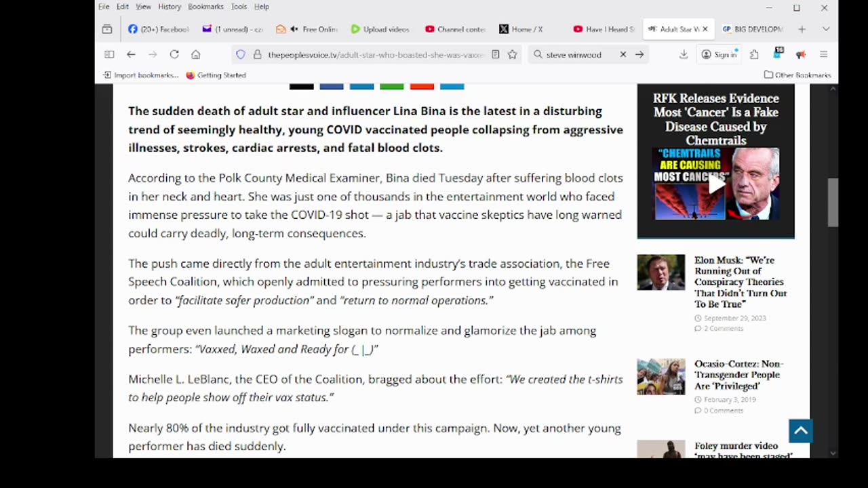
Task: Click Import bookmarks toolbar item
Action: (x=141, y=75)
